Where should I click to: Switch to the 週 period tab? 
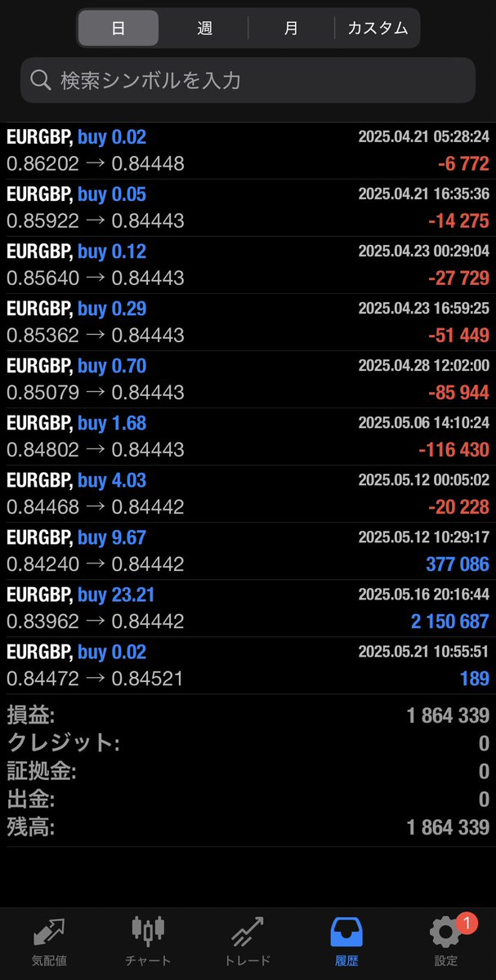point(204,28)
